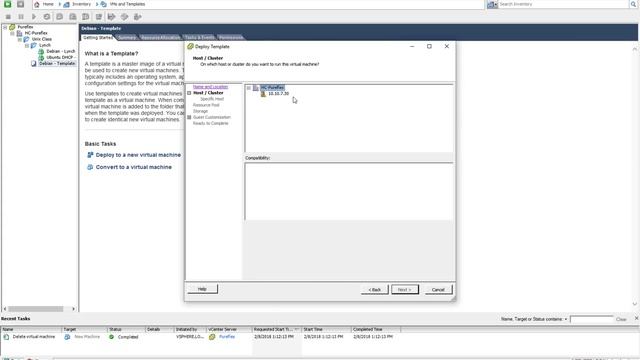Click the Name and Location wizard step link
Viewport: 640px width, 360px height.
[x=210, y=87]
